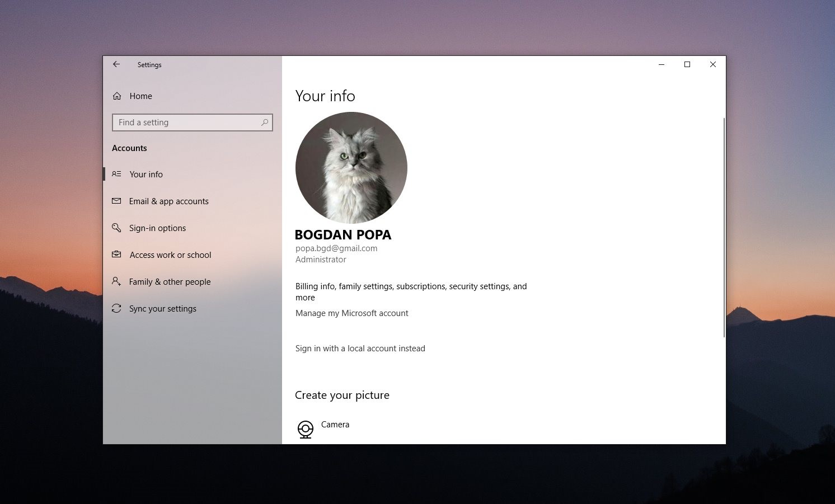This screenshot has height=504, width=835.
Task: Open the Home settings page
Action: (x=193, y=96)
